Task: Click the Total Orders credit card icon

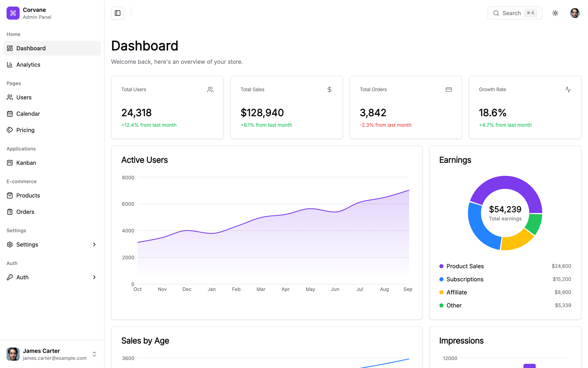Action: (x=449, y=90)
